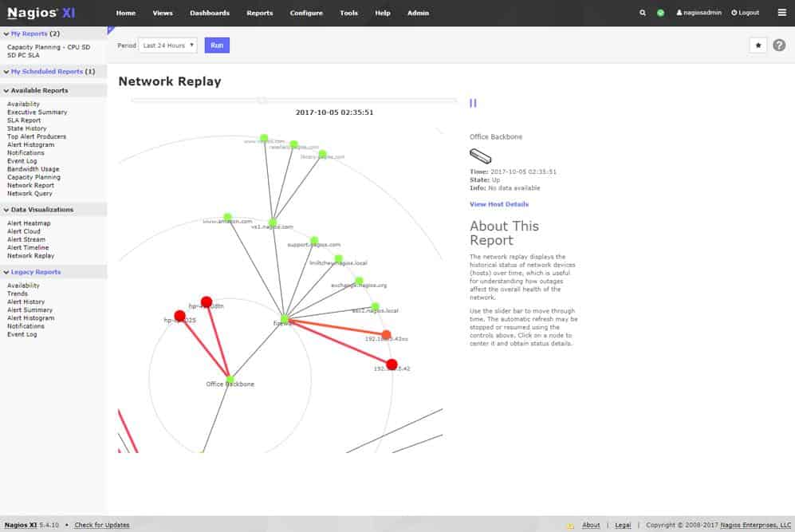The height and width of the screenshot is (532, 795).
Task: Collapse the My Reports section
Action: [x=6, y=34]
